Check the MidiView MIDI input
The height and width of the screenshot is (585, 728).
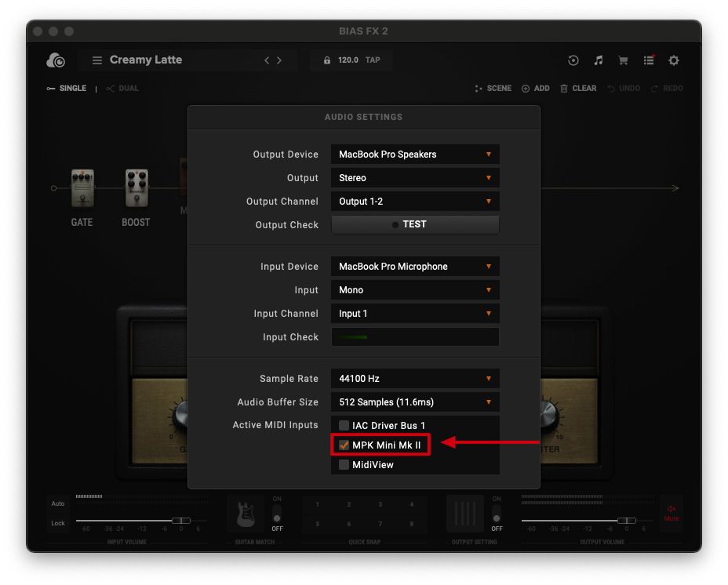click(344, 464)
